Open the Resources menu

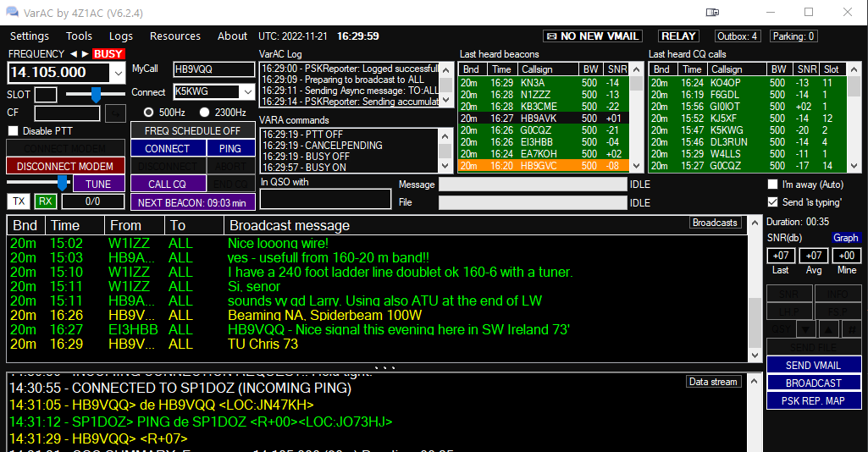[175, 36]
